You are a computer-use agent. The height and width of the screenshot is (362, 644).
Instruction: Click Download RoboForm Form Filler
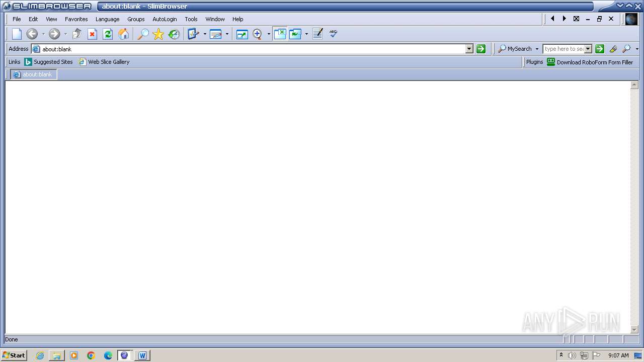click(590, 62)
